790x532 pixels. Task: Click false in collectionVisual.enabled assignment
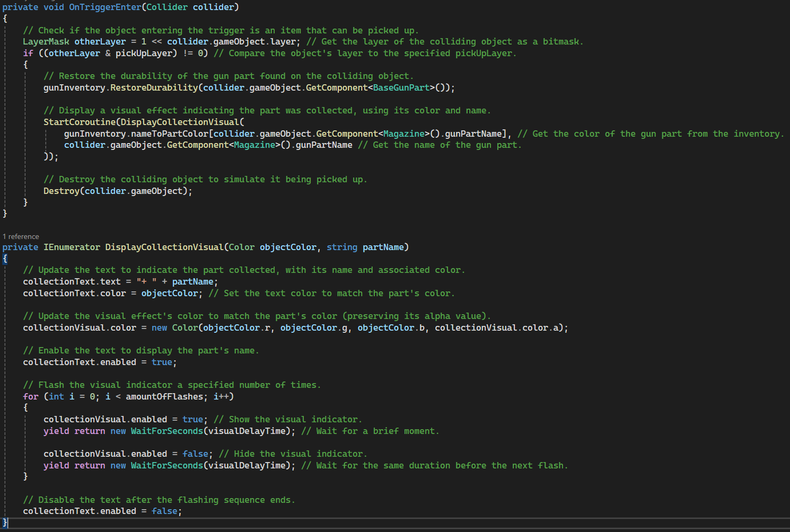coord(195,454)
